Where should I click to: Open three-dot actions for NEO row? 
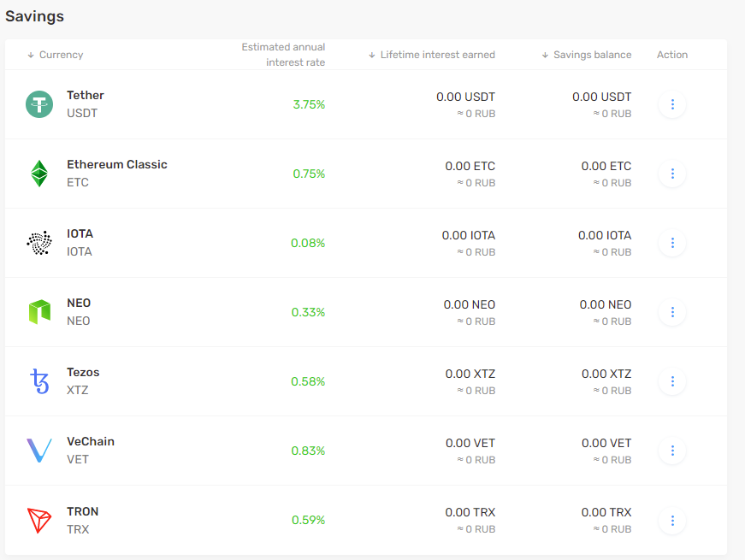point(672,312)
